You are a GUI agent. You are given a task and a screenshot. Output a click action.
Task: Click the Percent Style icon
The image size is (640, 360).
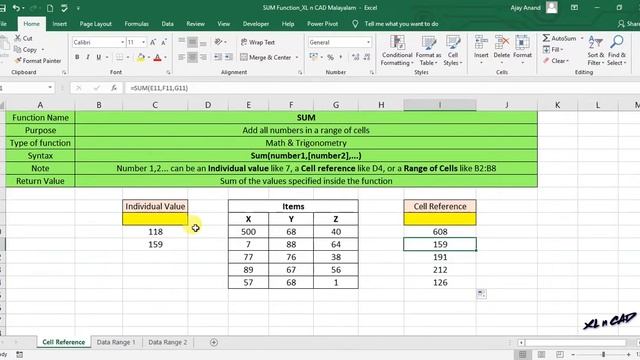[330, 57]
